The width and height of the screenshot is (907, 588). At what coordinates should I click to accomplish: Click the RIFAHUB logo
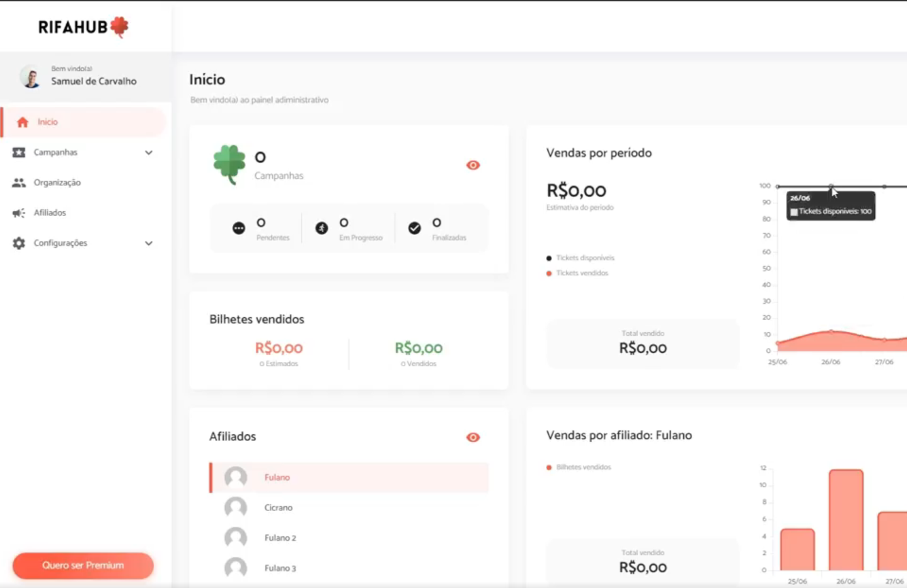83,27
